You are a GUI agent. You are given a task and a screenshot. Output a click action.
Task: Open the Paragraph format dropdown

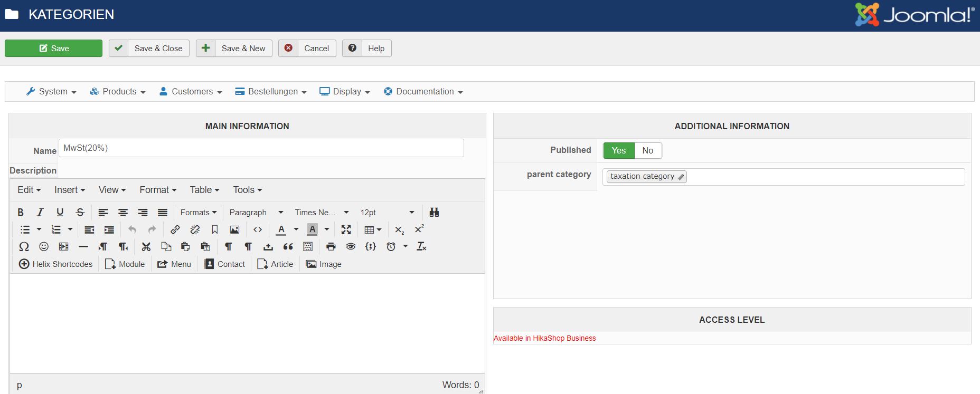tap(256, 212)
